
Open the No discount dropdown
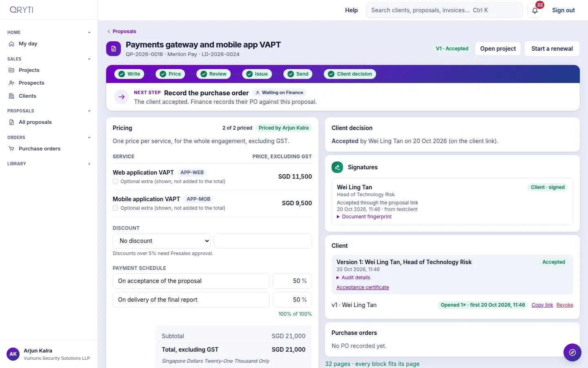tap(162, 241)
